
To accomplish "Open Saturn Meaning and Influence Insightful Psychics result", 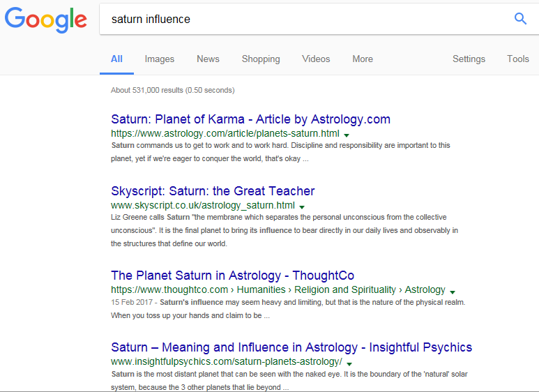I will [291, 347].
